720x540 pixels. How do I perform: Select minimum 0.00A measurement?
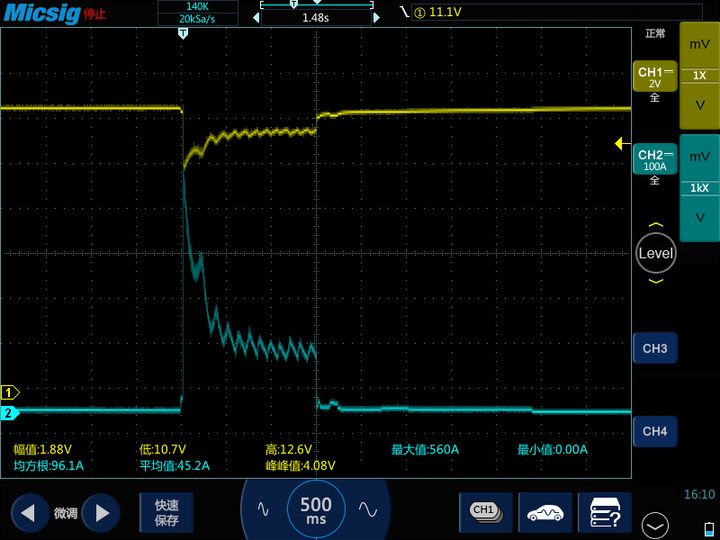(x=552, y=450)
